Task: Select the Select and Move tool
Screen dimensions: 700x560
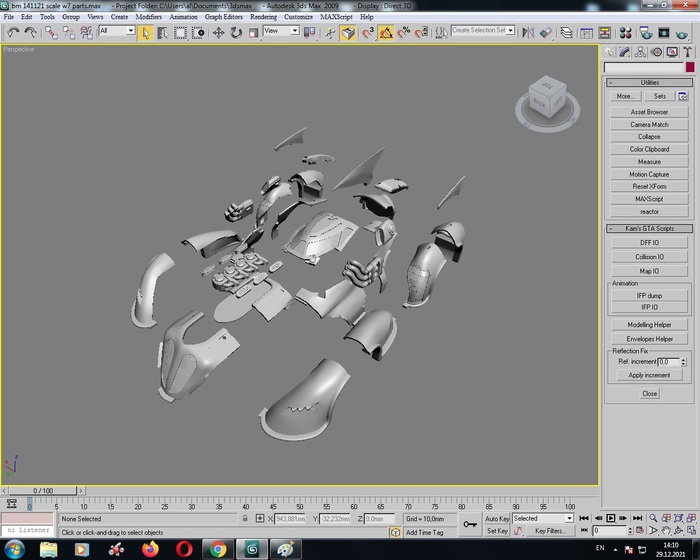Action: pyautogui.click(x=219, y=32)
